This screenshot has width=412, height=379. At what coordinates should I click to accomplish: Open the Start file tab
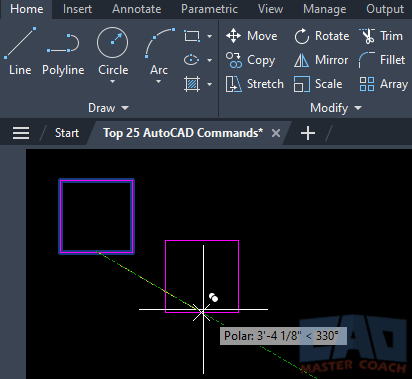(67, 133)
